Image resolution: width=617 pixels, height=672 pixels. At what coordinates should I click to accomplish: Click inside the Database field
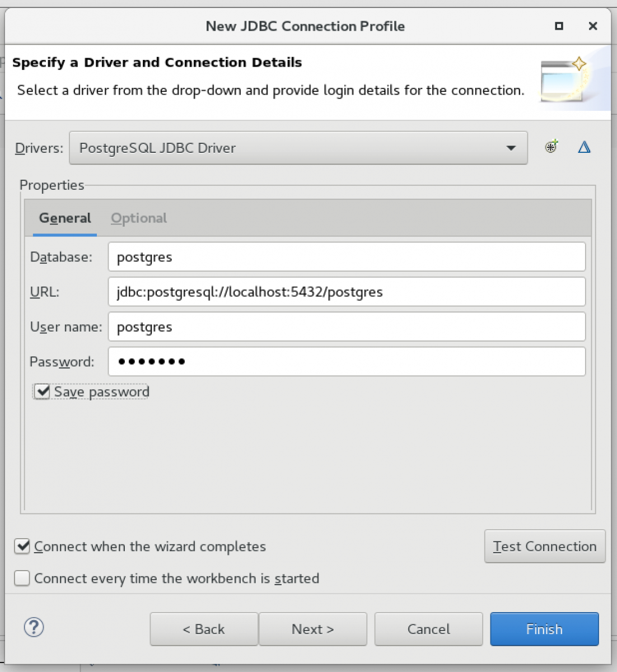[346, 257]
